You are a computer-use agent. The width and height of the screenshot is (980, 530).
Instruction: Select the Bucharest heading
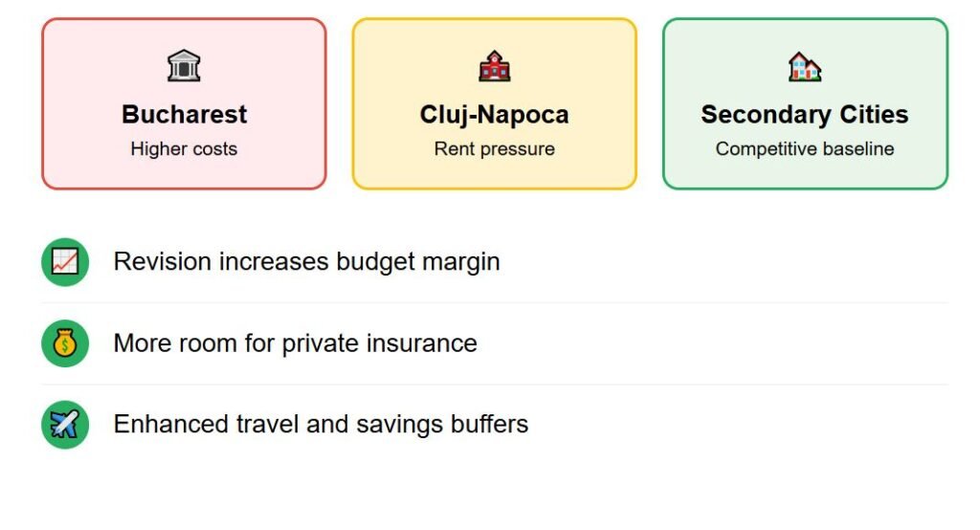(x=184, y=115)
